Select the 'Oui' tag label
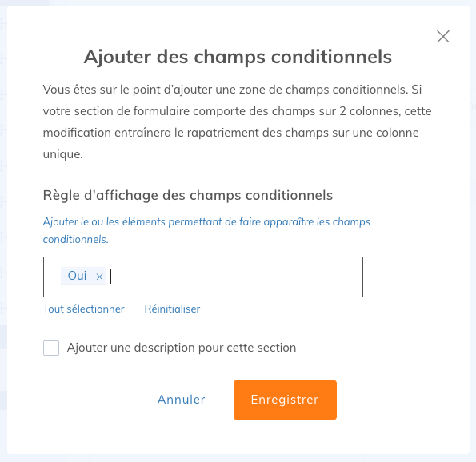The width and height of the screenshot is (476, 462). click(x=77, y=276)
